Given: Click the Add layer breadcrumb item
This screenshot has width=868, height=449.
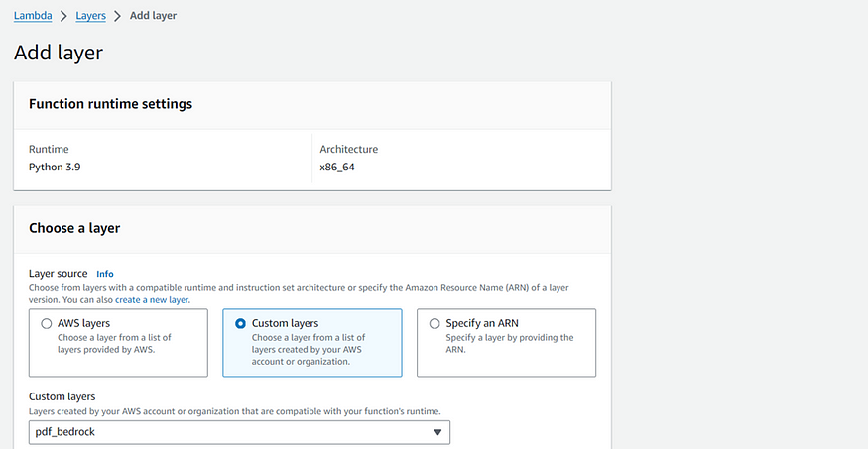Looking at the screenshot, I should pos(154,16).
